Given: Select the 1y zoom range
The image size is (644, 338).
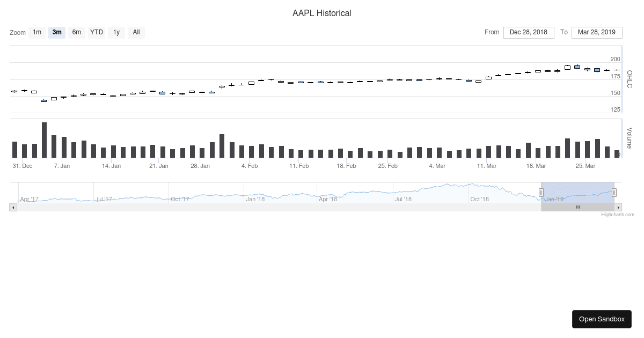Looking at the screenshot, I should 116,32.
